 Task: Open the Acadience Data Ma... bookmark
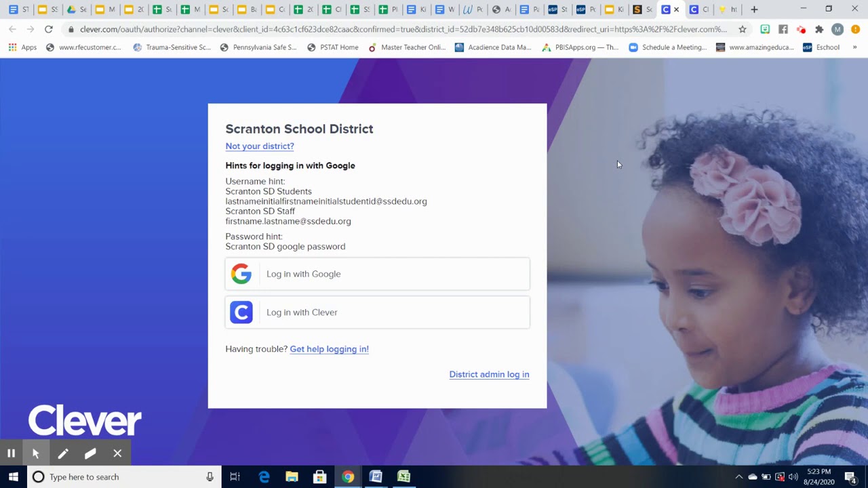[x=493, y=47]
